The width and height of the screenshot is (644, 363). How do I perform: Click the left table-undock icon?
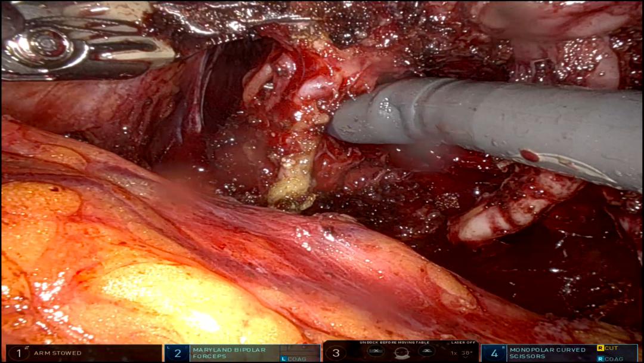[376, 351]
